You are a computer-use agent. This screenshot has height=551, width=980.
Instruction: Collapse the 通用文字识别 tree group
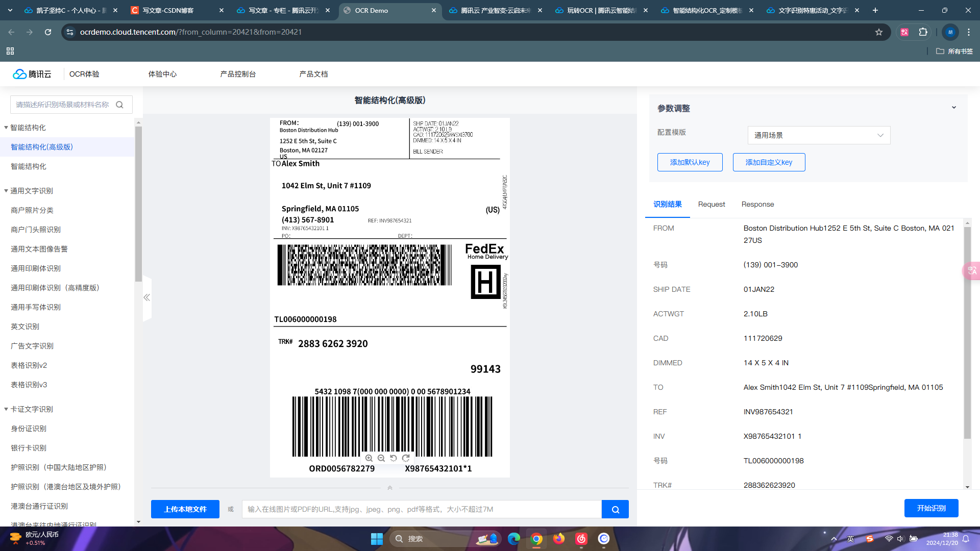tap(6, 191)
